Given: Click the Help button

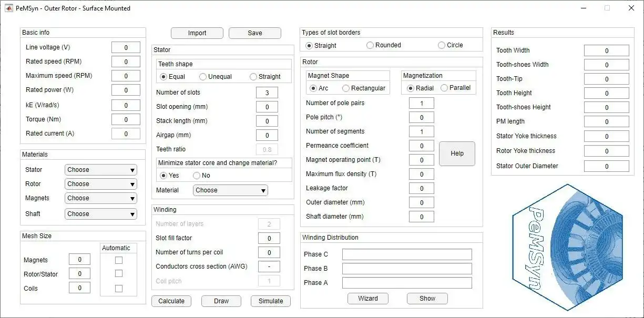Looking at the screenshot, I should pos(457,153).
